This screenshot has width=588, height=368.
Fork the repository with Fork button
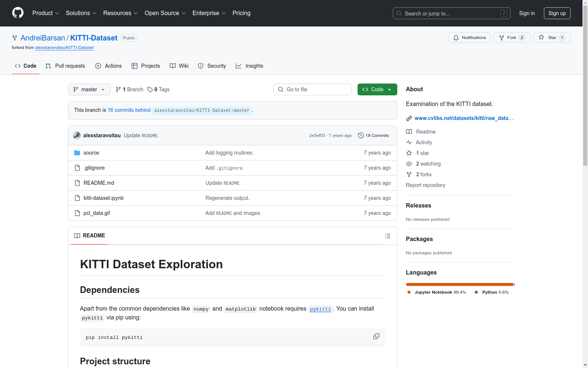pos(512,38)
